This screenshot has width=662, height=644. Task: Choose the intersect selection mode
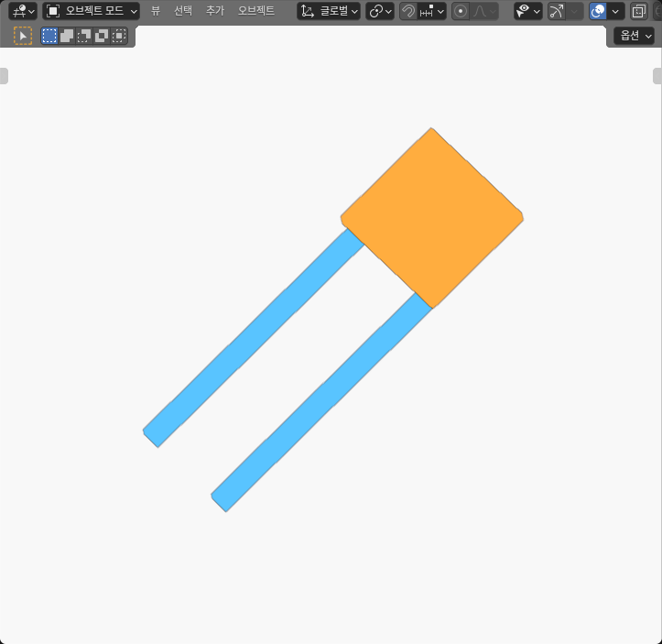(119, 36)
